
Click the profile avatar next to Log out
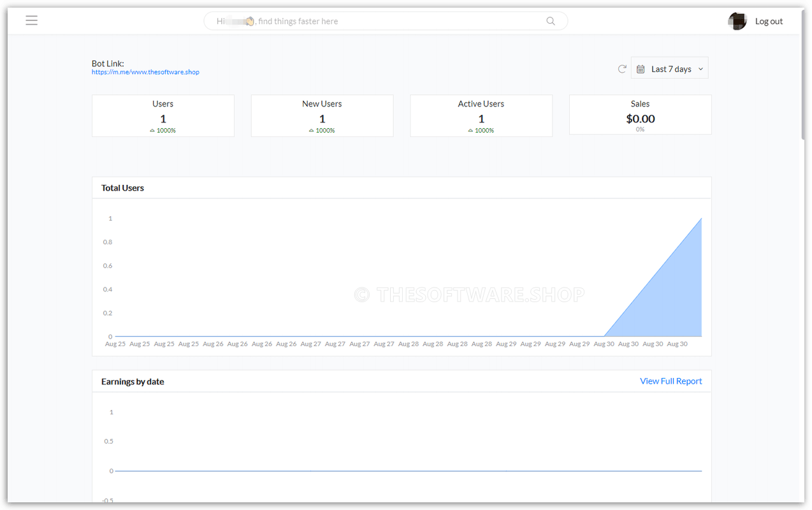(737, 20)
